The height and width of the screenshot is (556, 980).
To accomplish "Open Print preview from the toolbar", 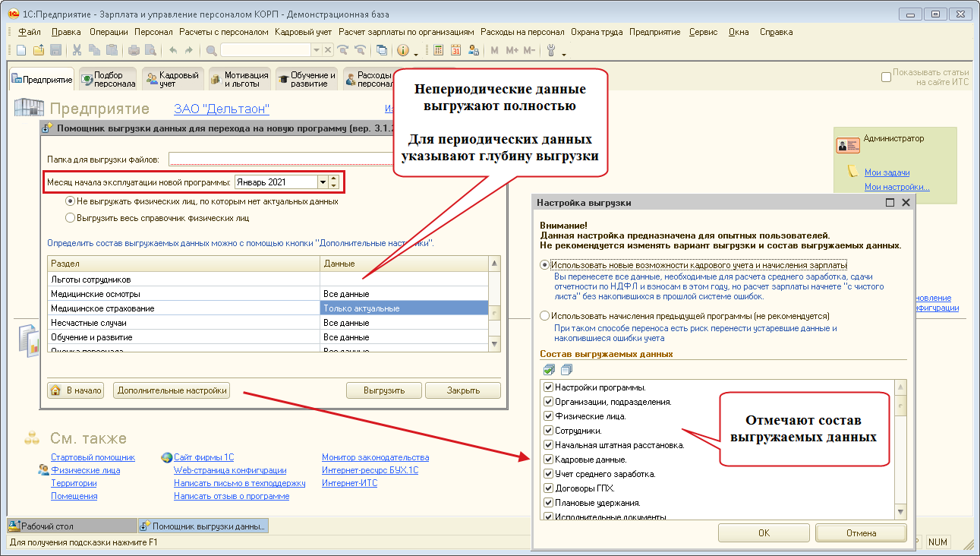I will tap(150, 50).
